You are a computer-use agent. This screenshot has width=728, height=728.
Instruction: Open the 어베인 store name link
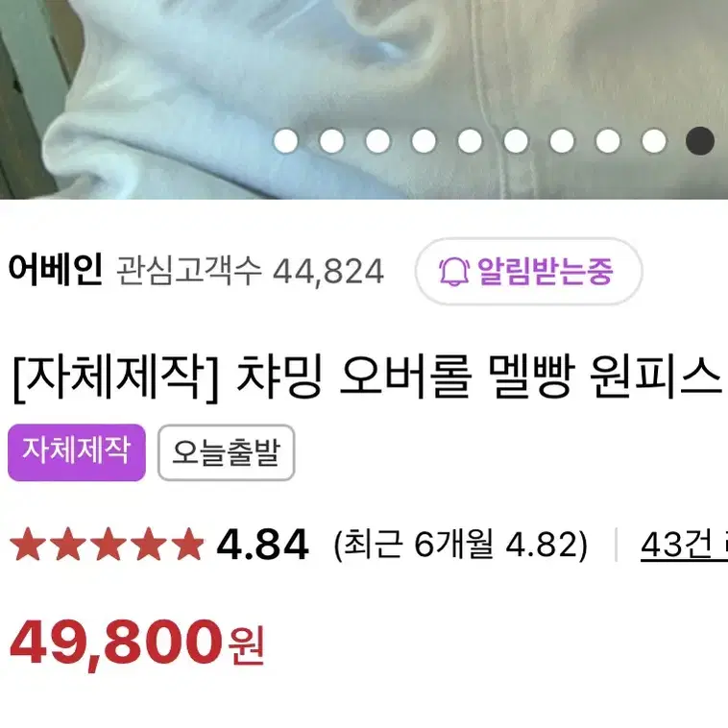pyautogui.click(x=56, y=270)
